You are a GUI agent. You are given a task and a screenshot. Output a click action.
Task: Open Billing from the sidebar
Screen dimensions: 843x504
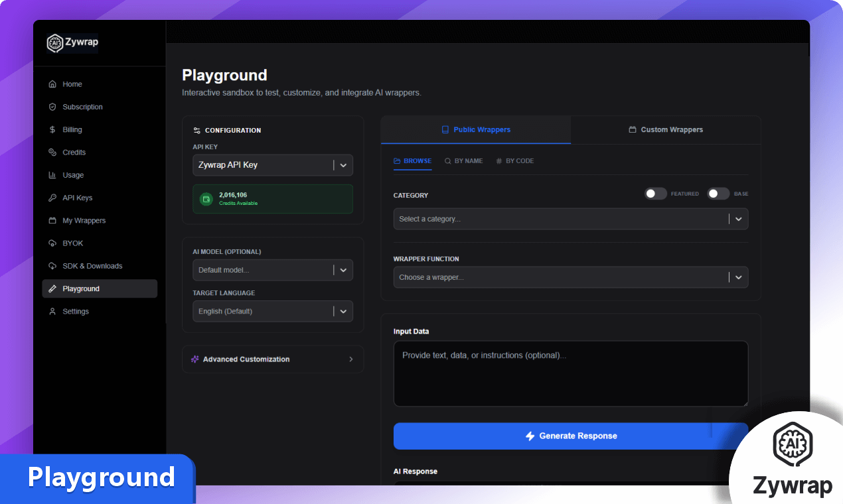[x=100, y=129]
